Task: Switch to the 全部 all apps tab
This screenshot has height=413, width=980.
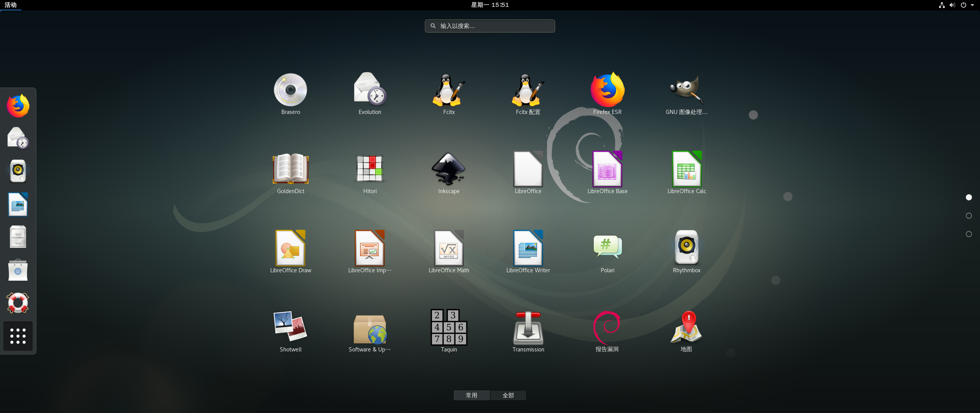Action: click(x=508, y=395)
